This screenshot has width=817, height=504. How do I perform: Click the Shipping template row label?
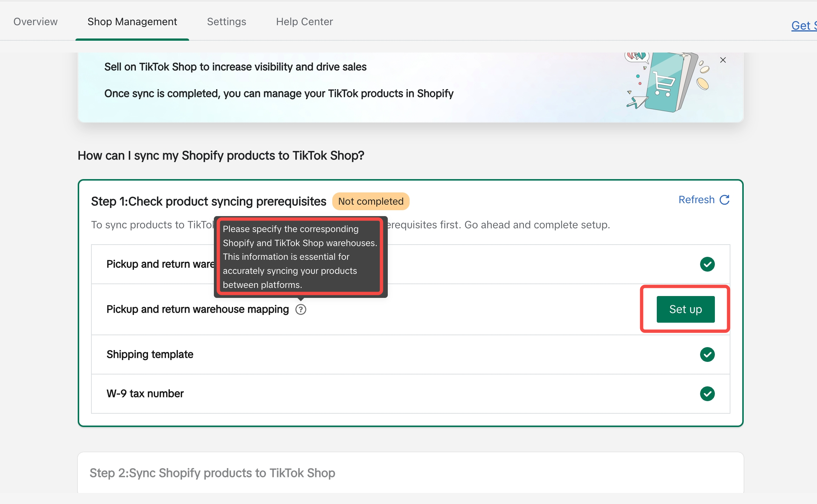pyautogui.click(x=150, y=355)
